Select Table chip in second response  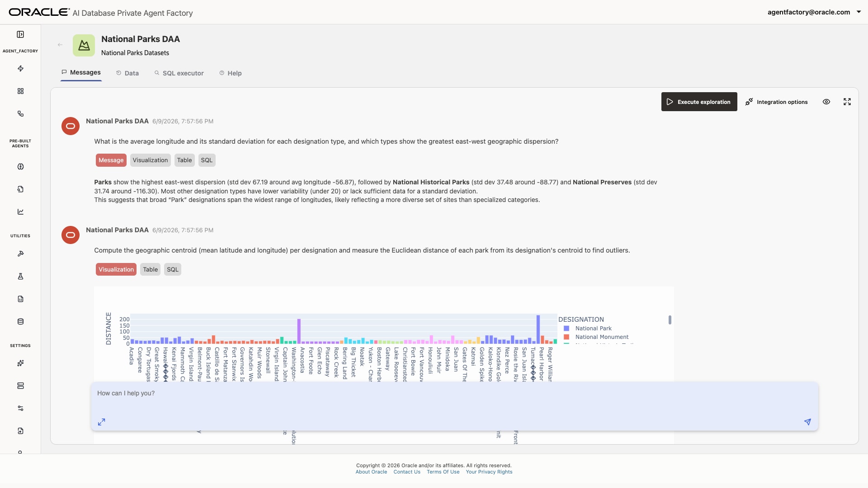coord(151,269)
